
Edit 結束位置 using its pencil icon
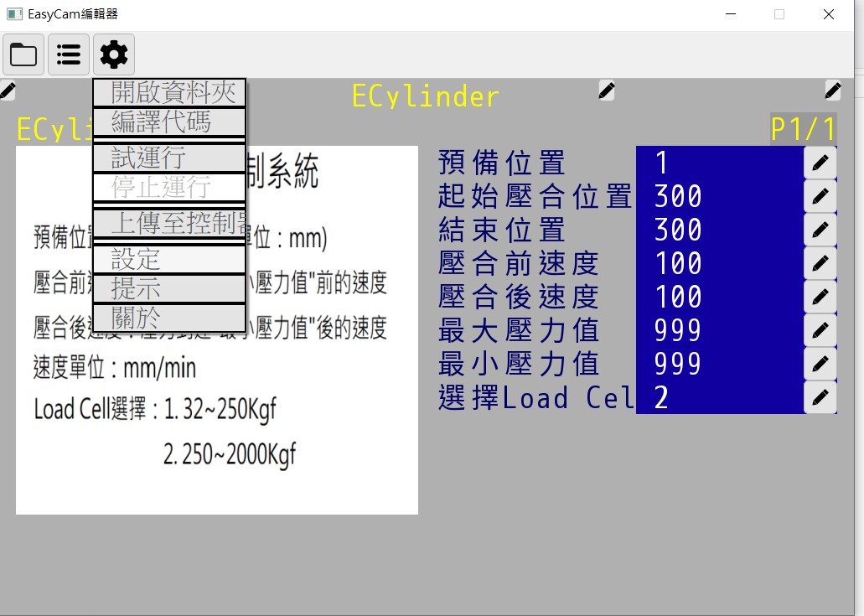820,230
